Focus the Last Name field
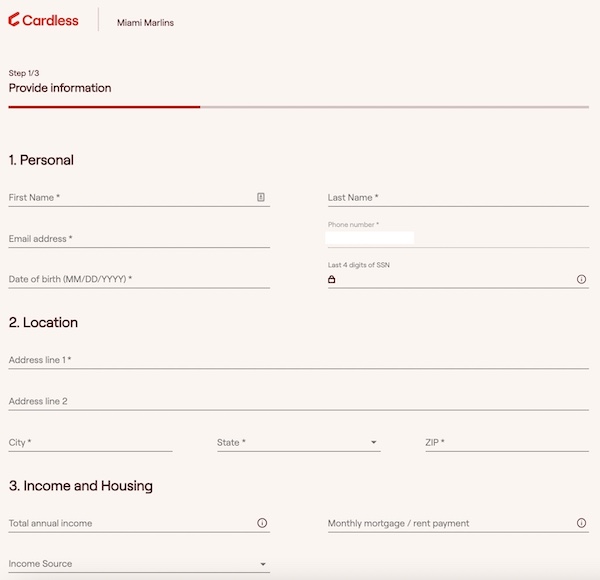The image size is (600, 580). click(x=458, y=197)
